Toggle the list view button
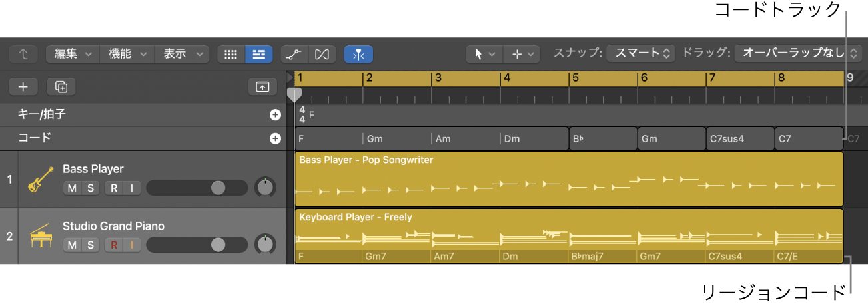 [259, 54]
